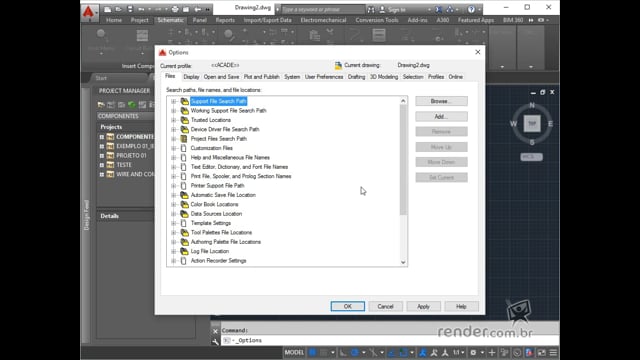Click the Open file icon in quick access toolbar
This screenshot has height=360, width=640.
tap(118, 9)
